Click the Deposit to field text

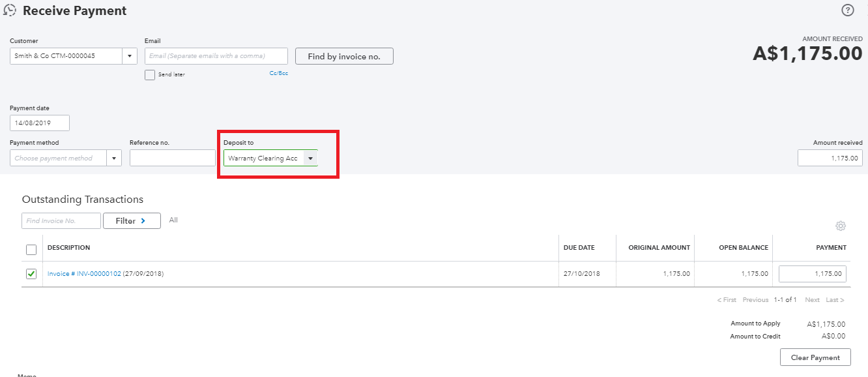tap(263, 158)
